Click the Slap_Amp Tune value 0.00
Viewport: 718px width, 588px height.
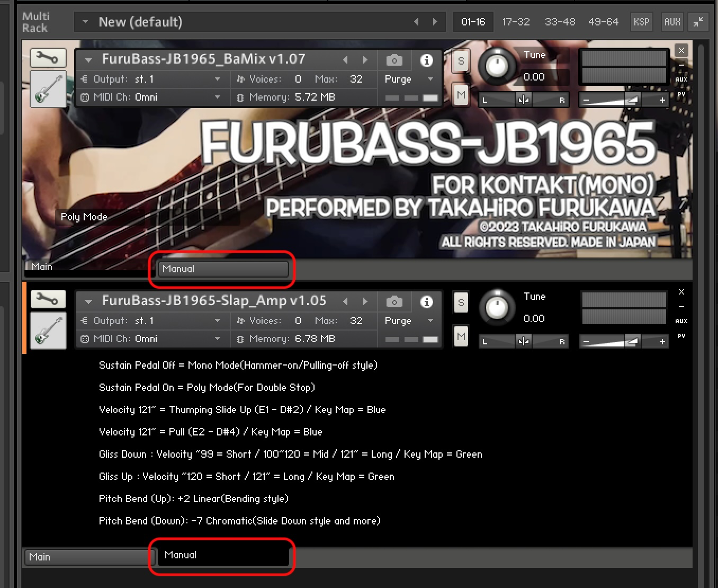tap(534, 318)
